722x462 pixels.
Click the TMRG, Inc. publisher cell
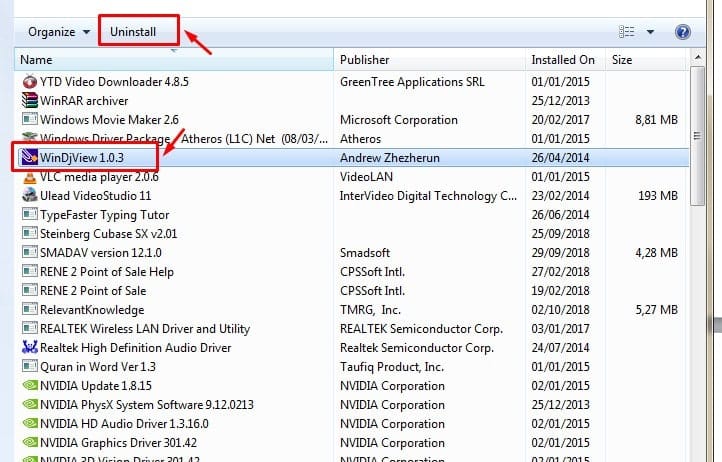tap(370, 310)
